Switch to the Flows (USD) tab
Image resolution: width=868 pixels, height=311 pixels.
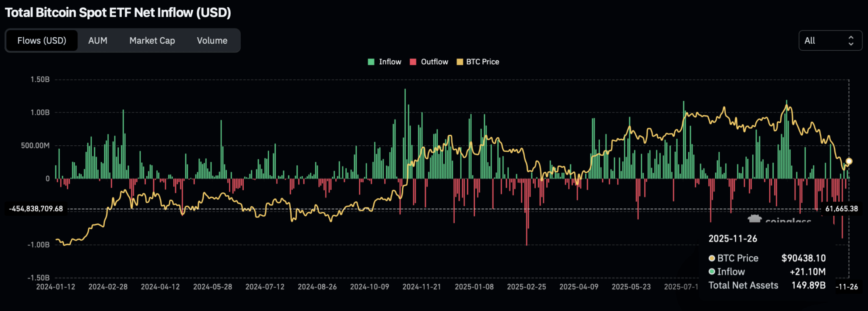click(42, 41)
